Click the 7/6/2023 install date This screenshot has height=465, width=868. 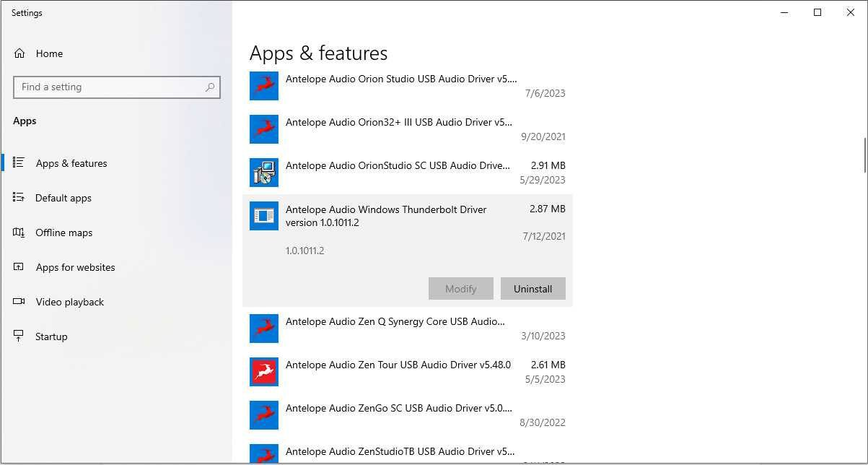point(545,93)
